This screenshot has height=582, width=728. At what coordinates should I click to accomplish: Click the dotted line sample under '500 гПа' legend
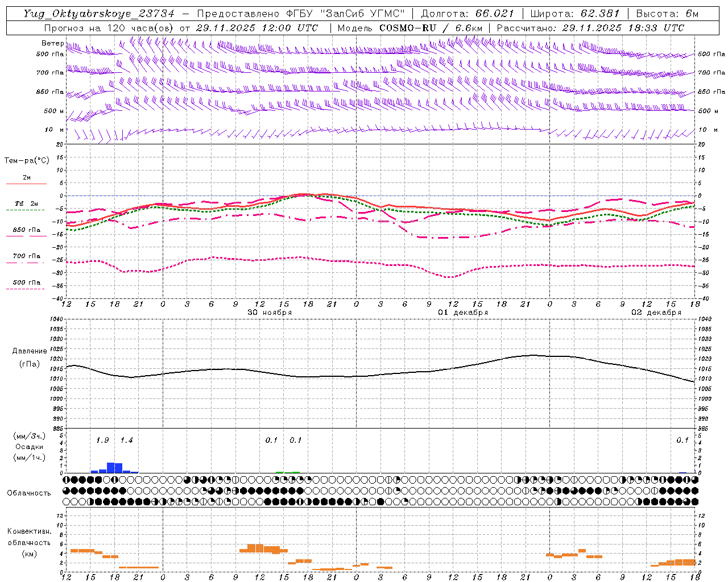coord(25,289)
